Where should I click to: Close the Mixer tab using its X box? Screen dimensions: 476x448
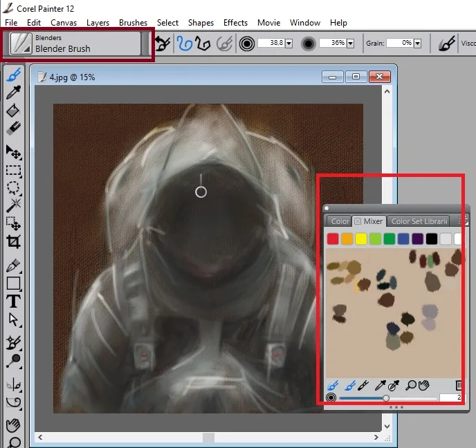tap(358, 221)
